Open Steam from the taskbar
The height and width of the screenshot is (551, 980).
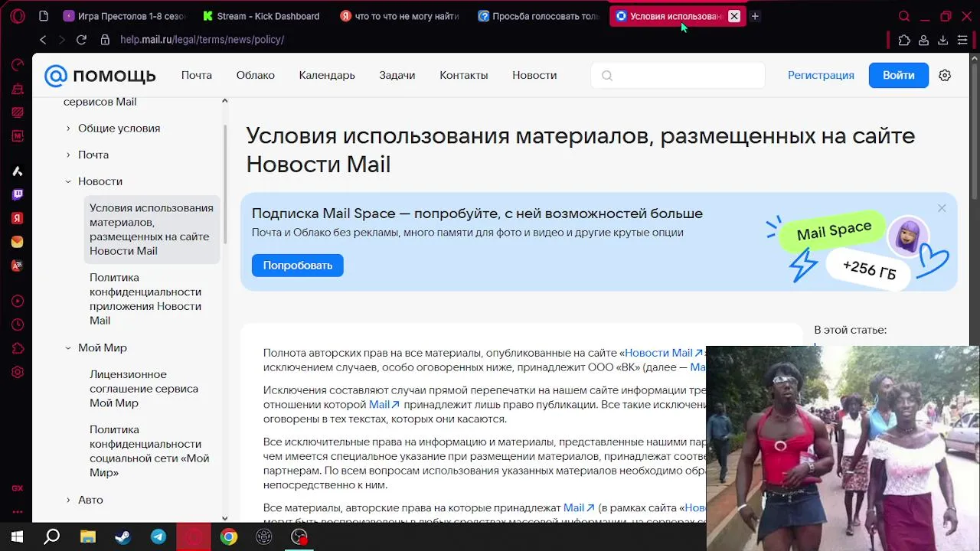(122, 537)
